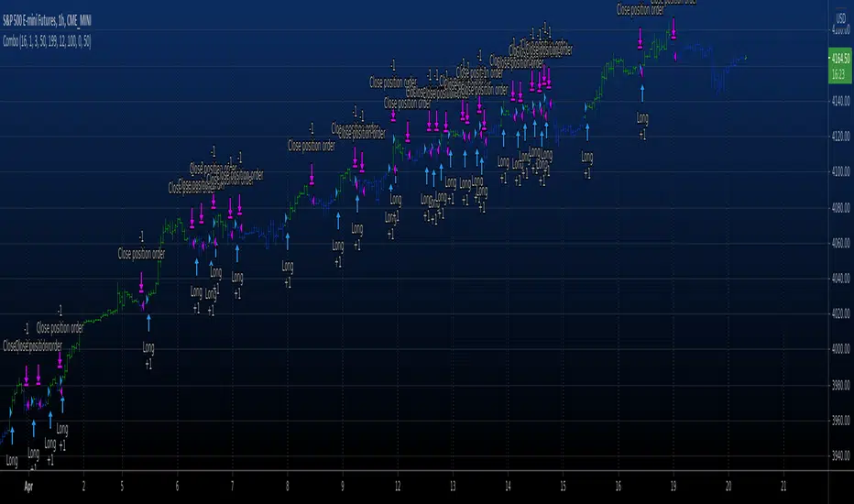Click the latest price bar at chart's right end

(744, 59)
